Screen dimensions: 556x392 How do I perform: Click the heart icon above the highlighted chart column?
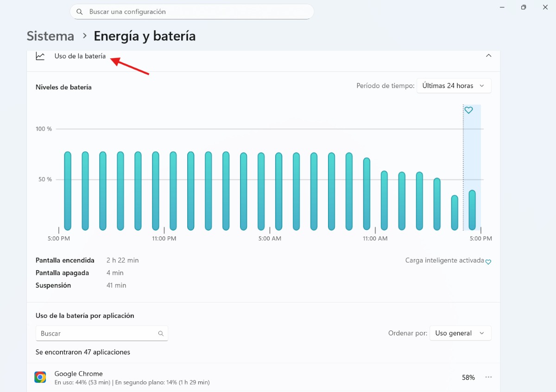468,110
